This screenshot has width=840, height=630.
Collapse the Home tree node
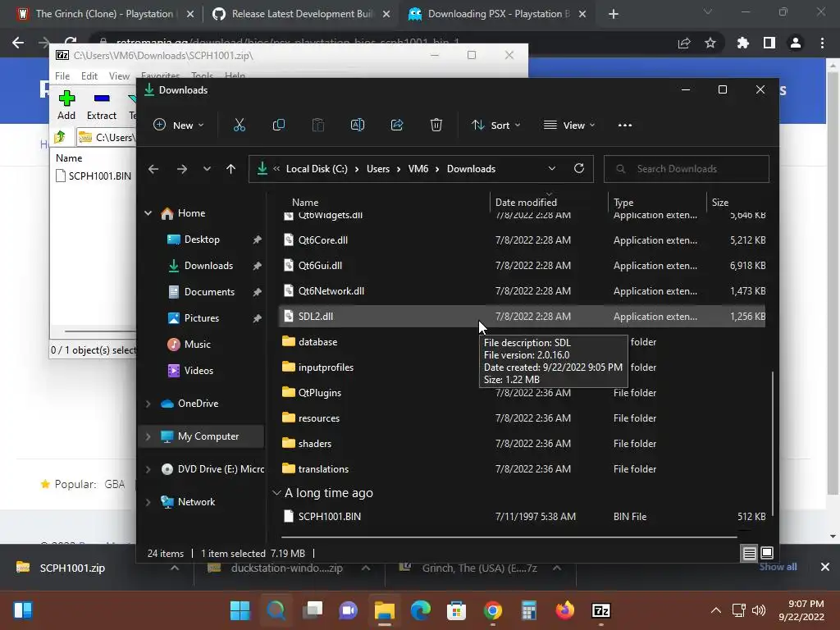148,213
